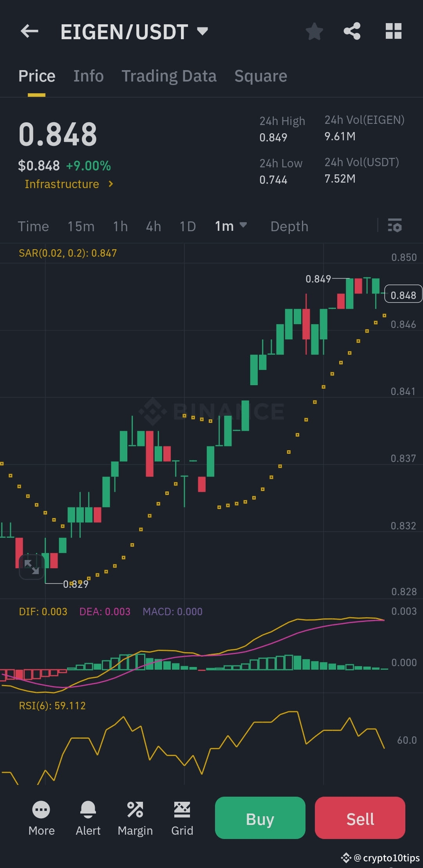This screenshot has width=423, height=868.
Task: Switch to the Info tab
Action: 89,76
